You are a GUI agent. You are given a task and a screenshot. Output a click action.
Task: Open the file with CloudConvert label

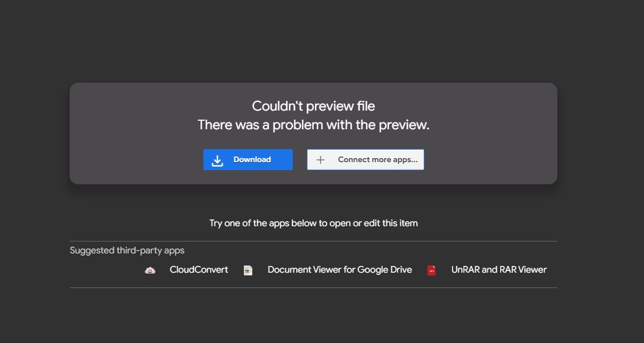[x=199, y=270]
